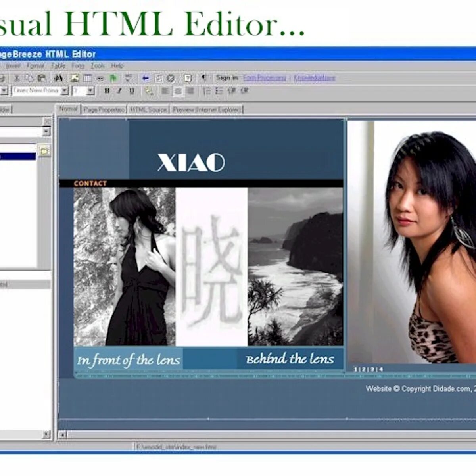The height and width of the screenshot is (476, 476).
Task: Open the Help menu
Action: pyautogui.click(x=117, y=66)
